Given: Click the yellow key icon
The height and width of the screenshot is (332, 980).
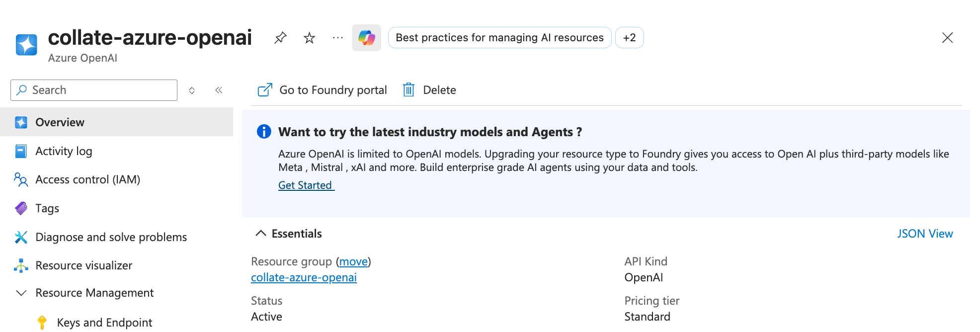Looking at the screenshot, I should (x=42, y=323).
